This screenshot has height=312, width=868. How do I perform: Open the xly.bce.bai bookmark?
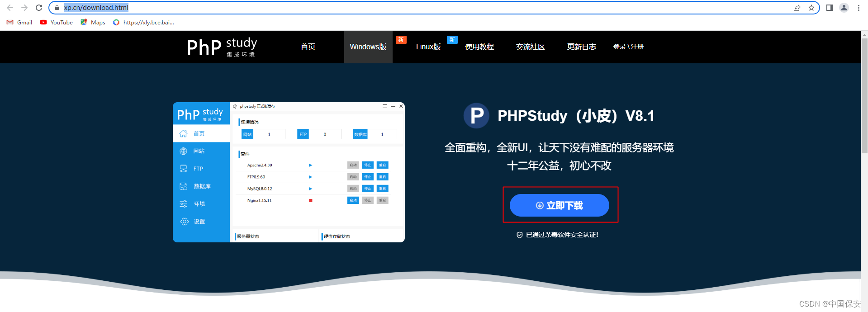(x=143, y=22)
